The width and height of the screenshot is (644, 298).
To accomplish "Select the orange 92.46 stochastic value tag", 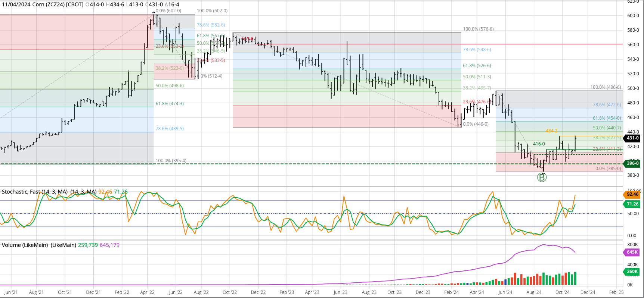I will coord(632,194).
